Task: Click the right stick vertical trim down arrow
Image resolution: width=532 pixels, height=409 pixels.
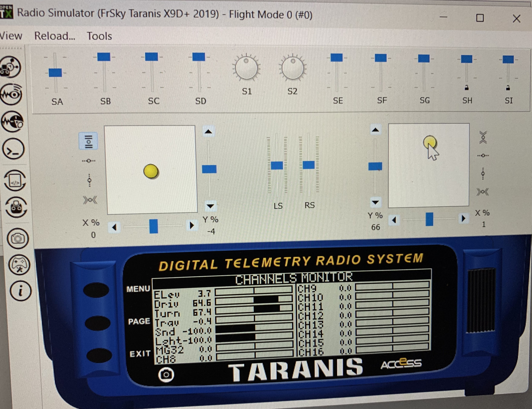Action: click(x=375, y=202)
